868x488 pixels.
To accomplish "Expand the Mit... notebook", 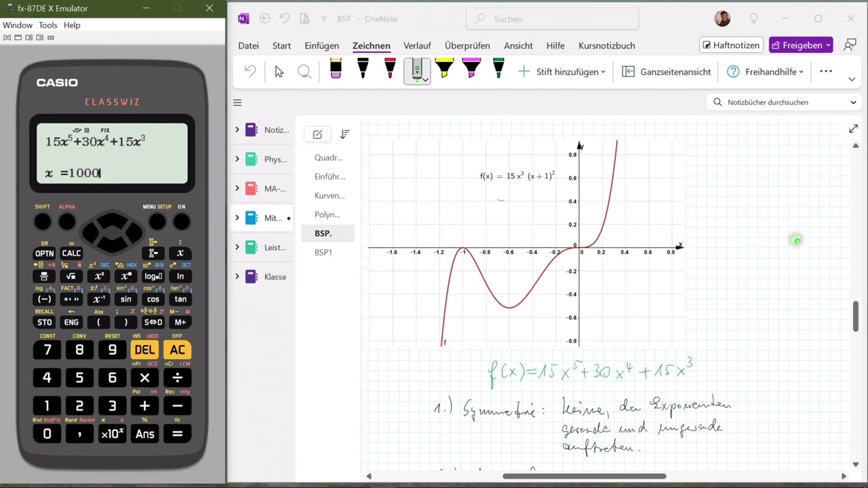I will 237,218.
